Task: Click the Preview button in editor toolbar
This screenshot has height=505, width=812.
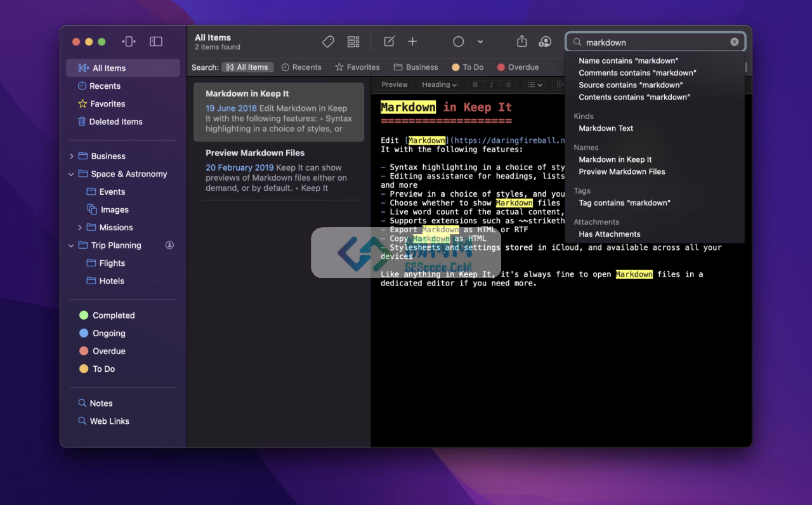Action: coord(395,84)
